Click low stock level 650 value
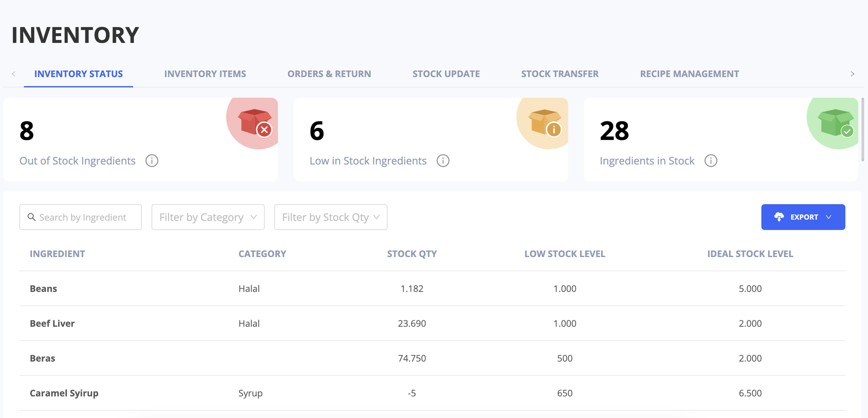Image resolution: width=868 pixels, height=418 pixels. 564,393
